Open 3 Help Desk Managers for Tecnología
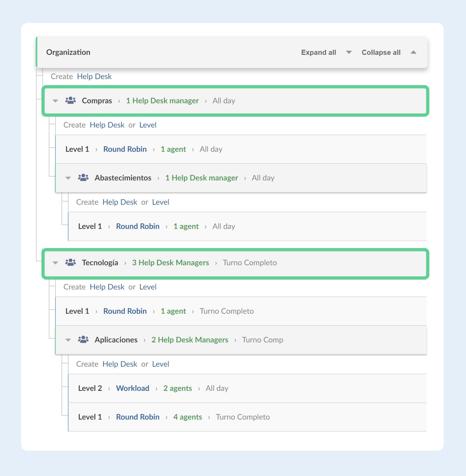The image size is (466, 476). (171, 262)
